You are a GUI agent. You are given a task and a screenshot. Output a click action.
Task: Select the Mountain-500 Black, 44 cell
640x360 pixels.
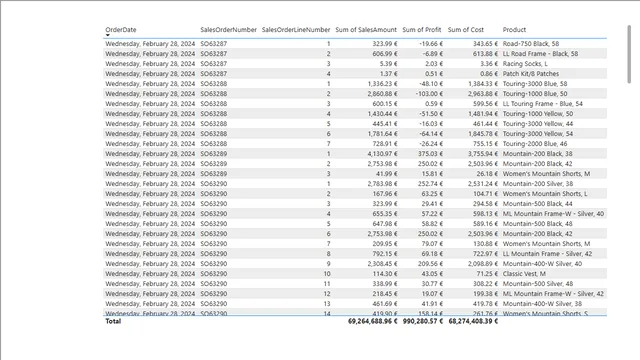[537, 204]
